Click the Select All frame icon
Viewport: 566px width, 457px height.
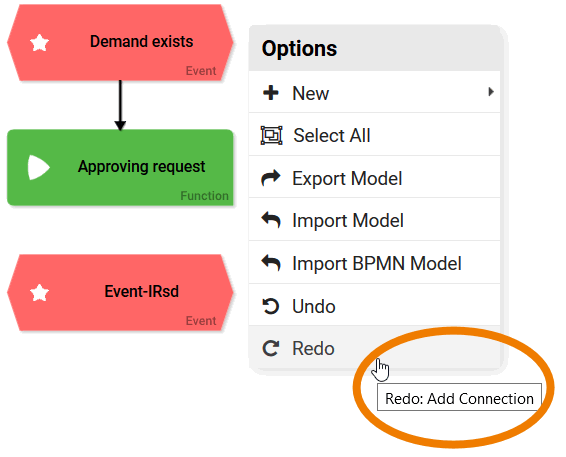(271, 135)
